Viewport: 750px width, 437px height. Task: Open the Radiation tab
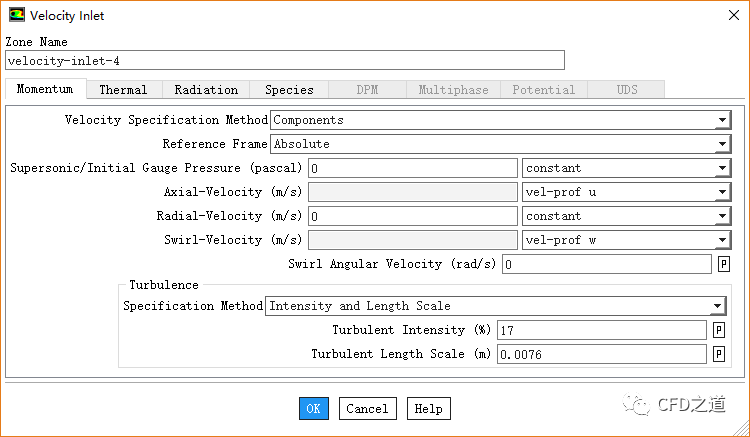point(206,90)
